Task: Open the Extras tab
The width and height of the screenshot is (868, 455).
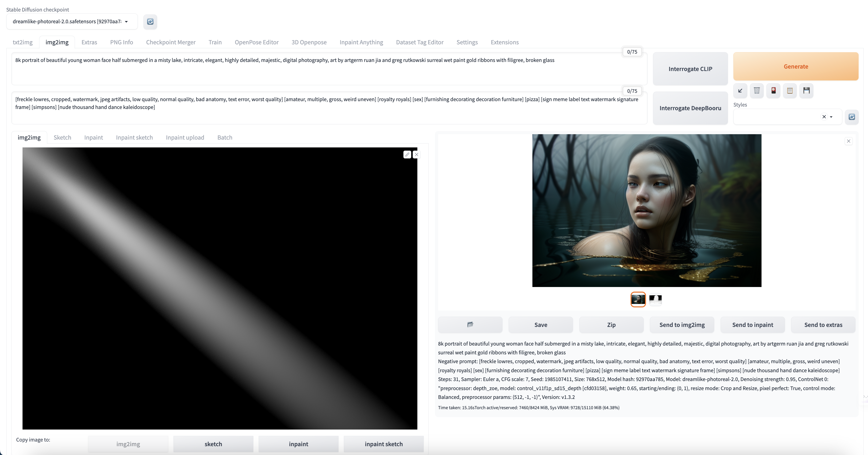Action: [x=89, y=42]
